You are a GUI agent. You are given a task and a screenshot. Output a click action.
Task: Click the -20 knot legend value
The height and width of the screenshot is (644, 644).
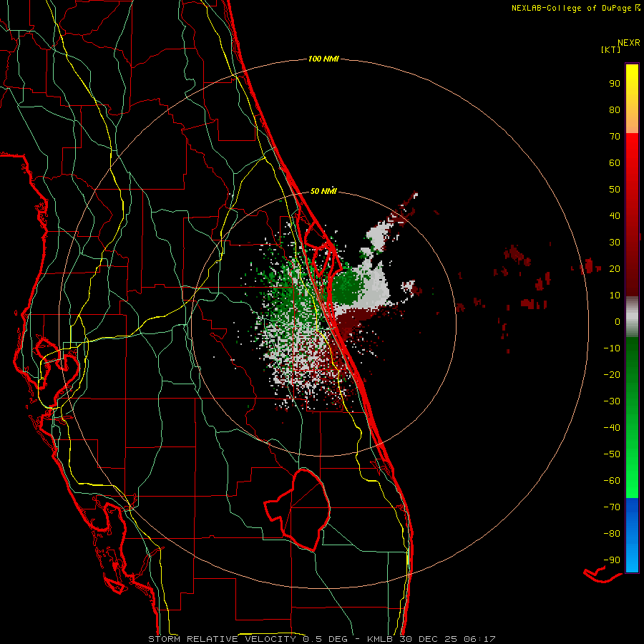612,374
